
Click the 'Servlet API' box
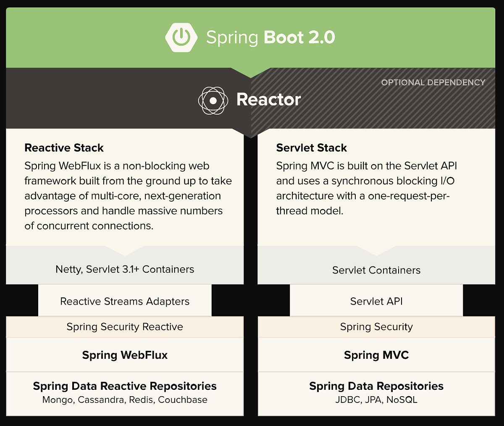pos(376,300)
